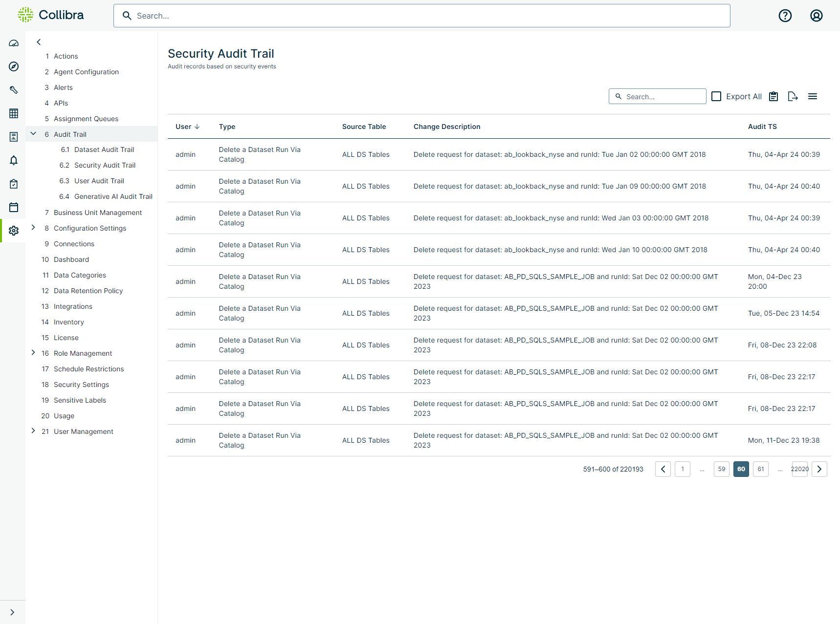The width and height of the screenshot is (840, 624).
Task: Open Generative AI Audit Trail item
Action: pyautogui.click(x=113, y=196)
